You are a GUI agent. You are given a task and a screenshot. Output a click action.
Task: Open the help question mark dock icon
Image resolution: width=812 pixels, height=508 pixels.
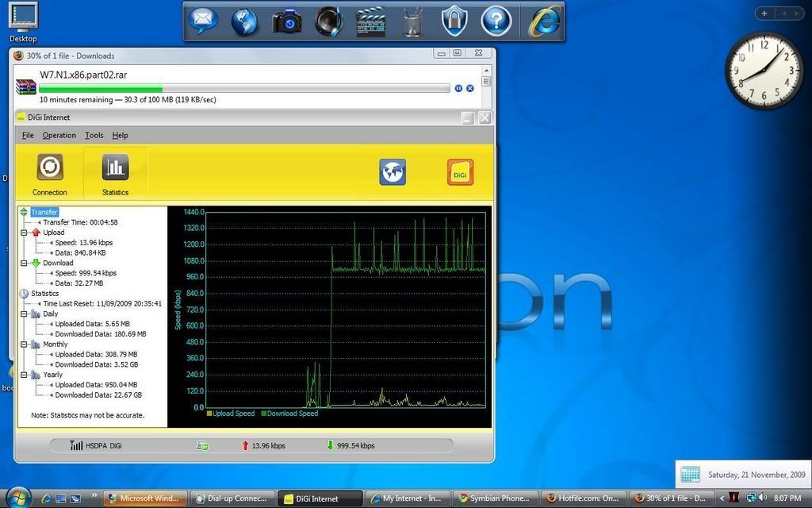[496, 21]
